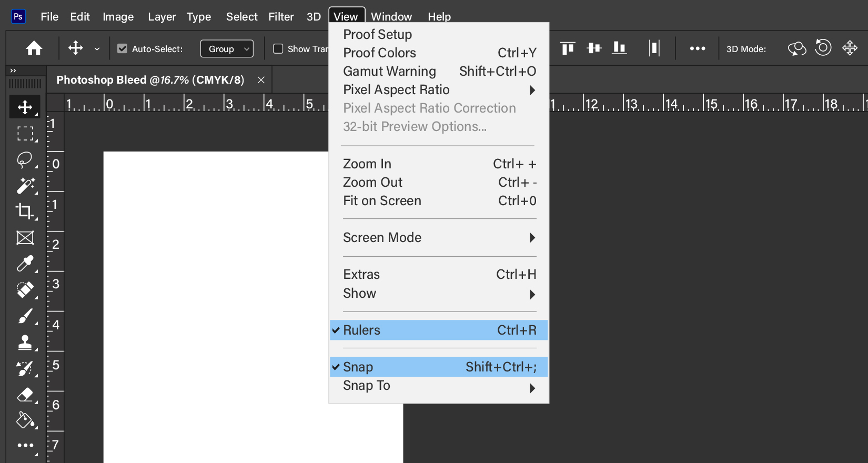Click the View menu title
Screen dimensions: 868x463
coord(346,16)
